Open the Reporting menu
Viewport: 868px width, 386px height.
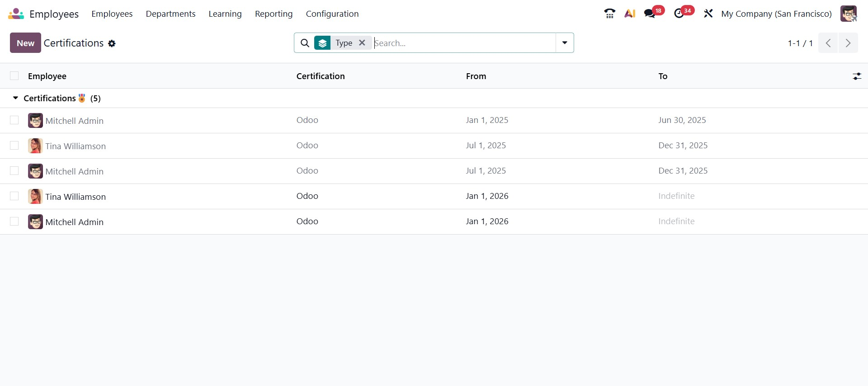pyautogui.click(x=274, y=14)
